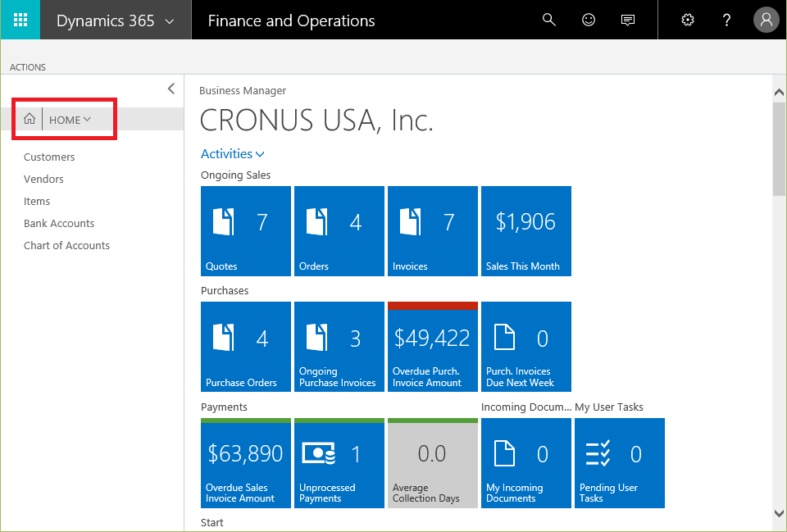Open the Dynamics 365 dropdown
The width and height of the screenshot is (787, 532).
click(x=116, y=20)
